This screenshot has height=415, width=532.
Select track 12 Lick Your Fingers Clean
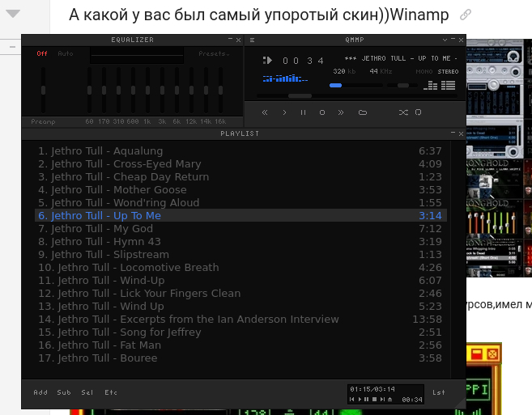[240, 294]
